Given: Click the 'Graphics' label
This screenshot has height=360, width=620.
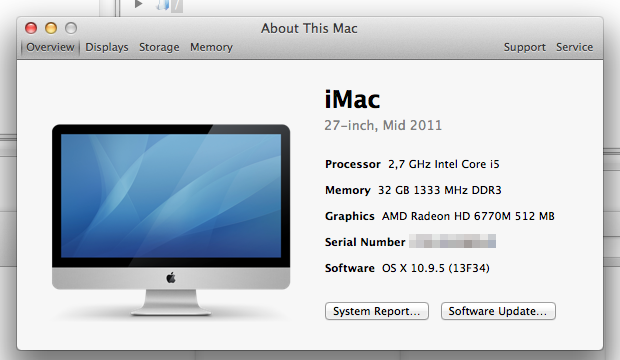Looking at the screenshot, I should click(x=350, y=216).
